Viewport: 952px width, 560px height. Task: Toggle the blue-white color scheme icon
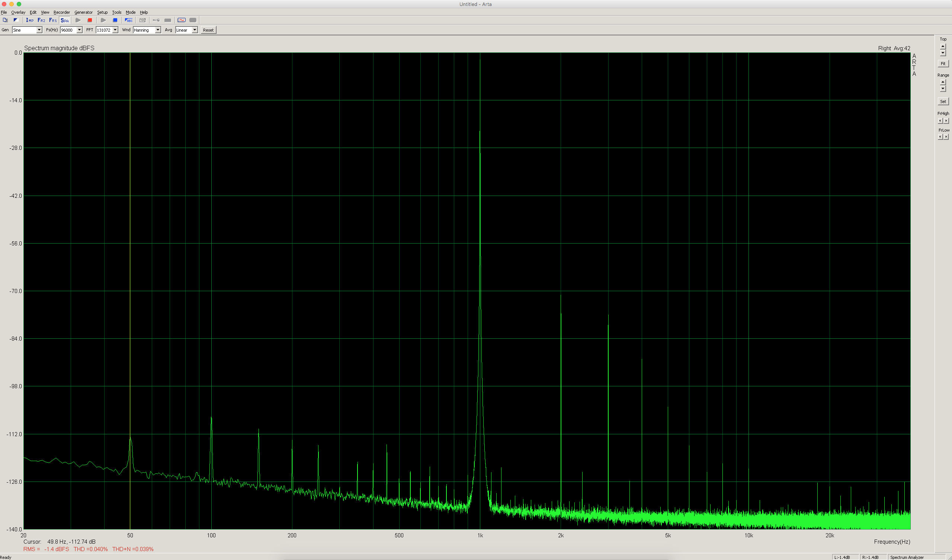point(16,20)
